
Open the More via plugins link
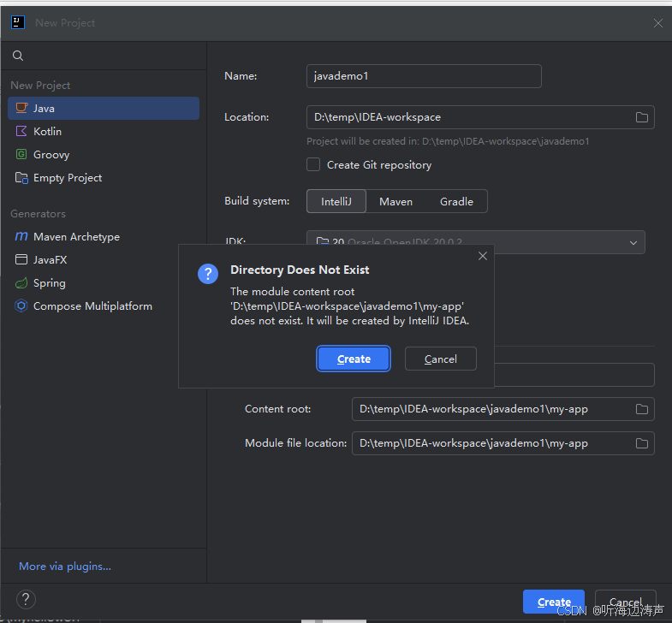65,567
